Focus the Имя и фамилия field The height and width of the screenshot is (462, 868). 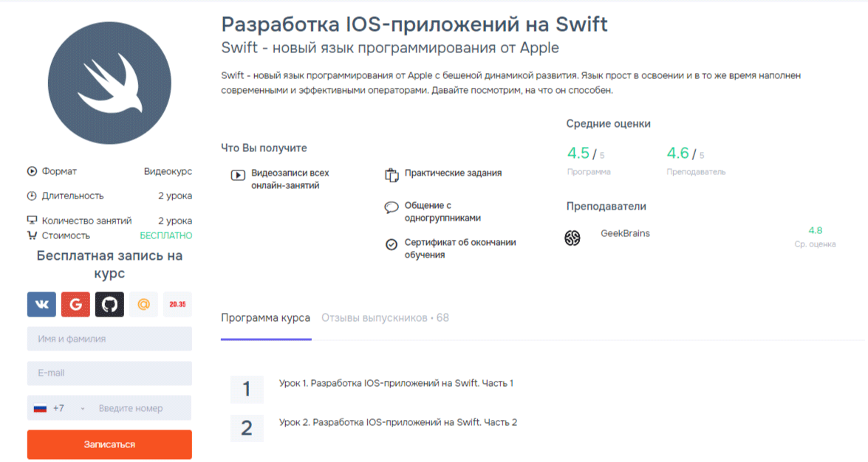(x=109, y=339)
